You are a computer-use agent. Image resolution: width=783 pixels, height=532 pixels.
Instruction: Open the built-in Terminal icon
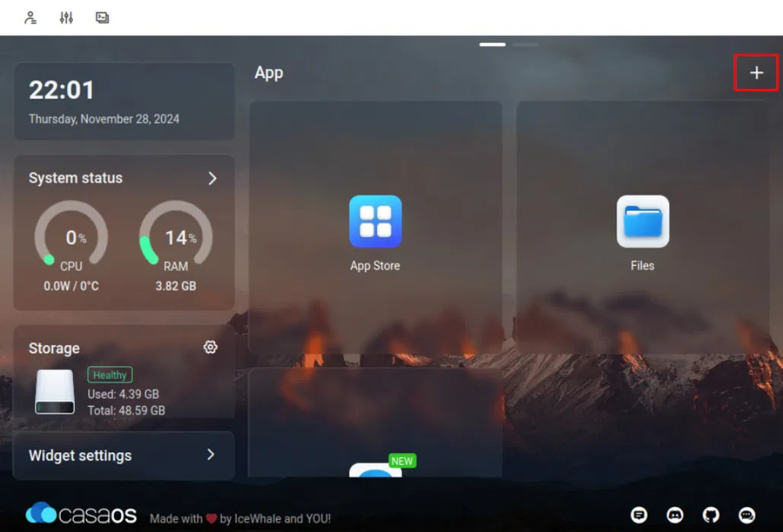102,17
